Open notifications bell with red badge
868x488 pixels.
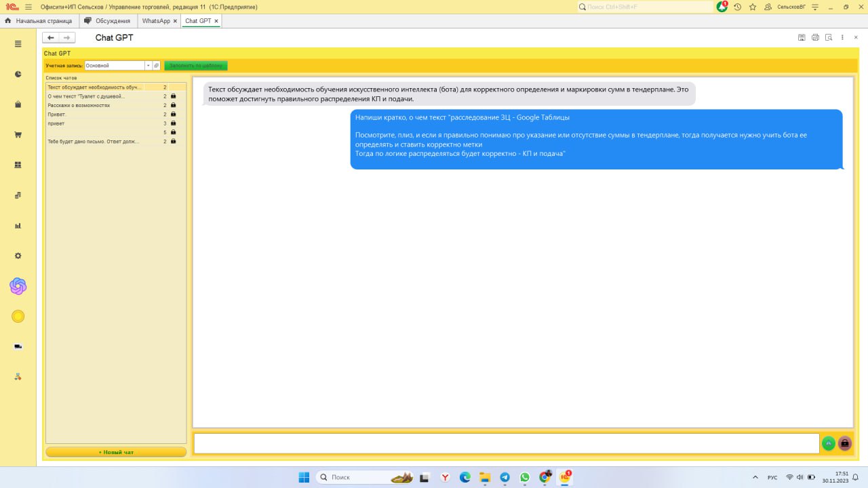tap(722, 7)
